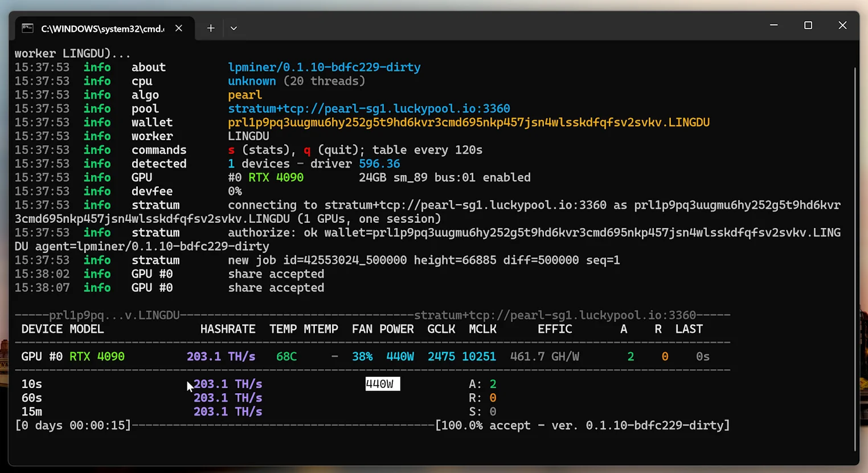Click the 10251 MCLK value

pyautogui.click(x=479, y=357)
